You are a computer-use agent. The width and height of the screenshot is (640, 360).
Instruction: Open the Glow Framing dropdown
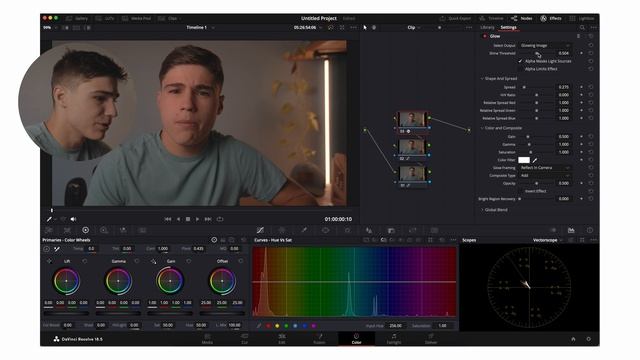[x=545, y=167]
